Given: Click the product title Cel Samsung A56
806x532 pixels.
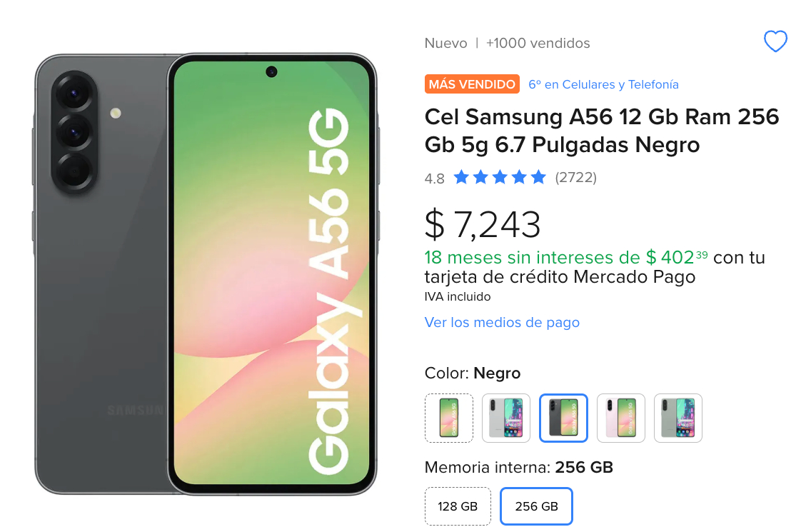Looking at the screenshot, I should 602,131.
